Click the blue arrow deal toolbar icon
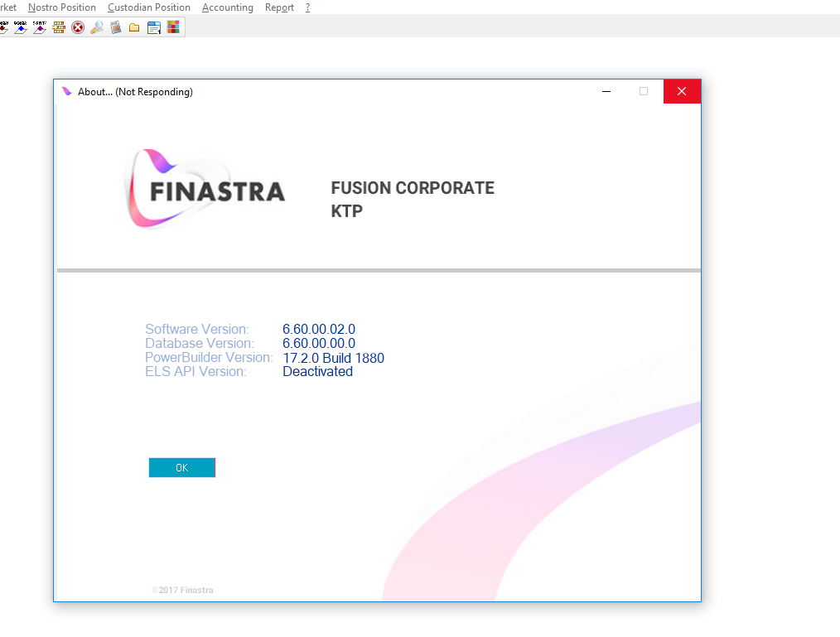Image resolution: width=840 pixels, height=637 pixels. pos(21,27)
